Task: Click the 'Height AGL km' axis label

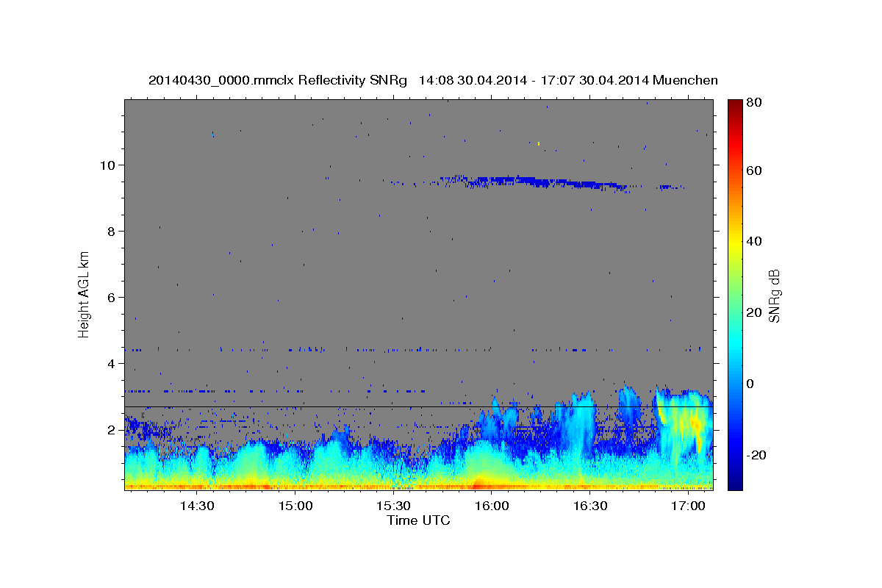Action: [85, 295]
